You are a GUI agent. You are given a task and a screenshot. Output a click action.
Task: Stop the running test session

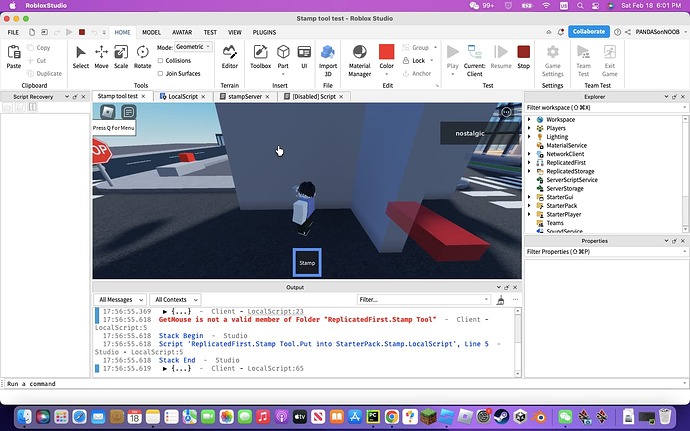tap(523, 57)
